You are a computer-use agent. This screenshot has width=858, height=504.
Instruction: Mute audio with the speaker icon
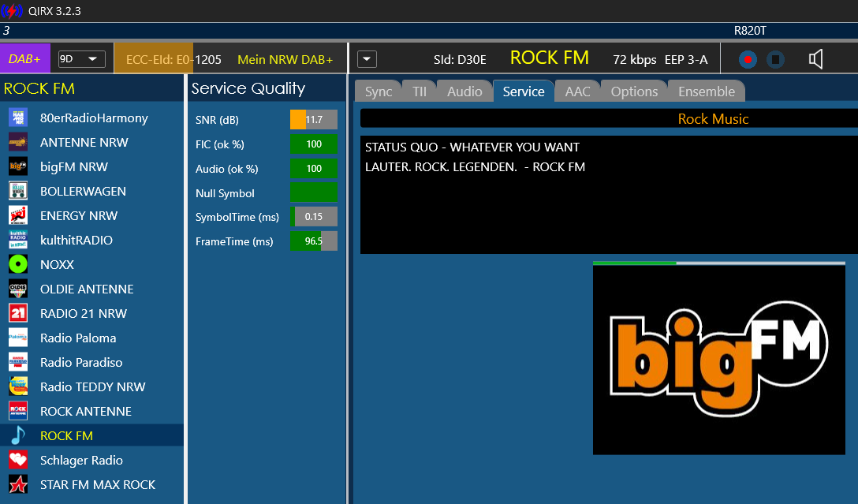tap(816, 60)
